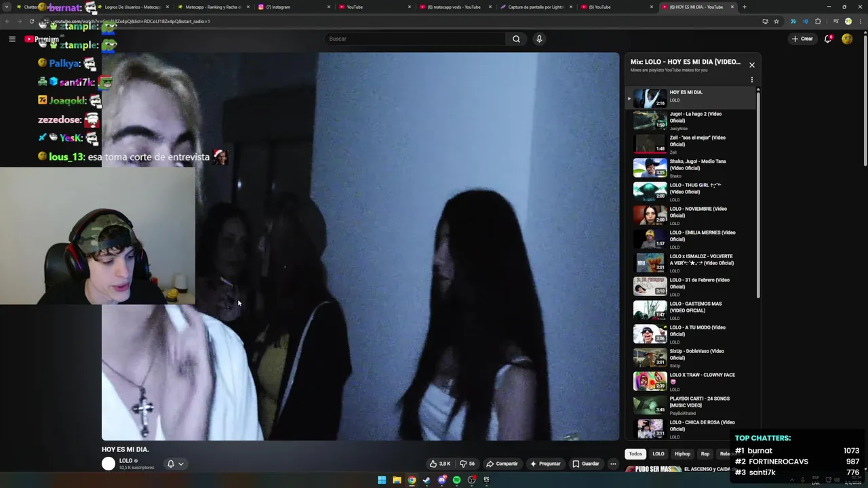
Task: Open Discord from the taskbar
Action: (442, 480)
